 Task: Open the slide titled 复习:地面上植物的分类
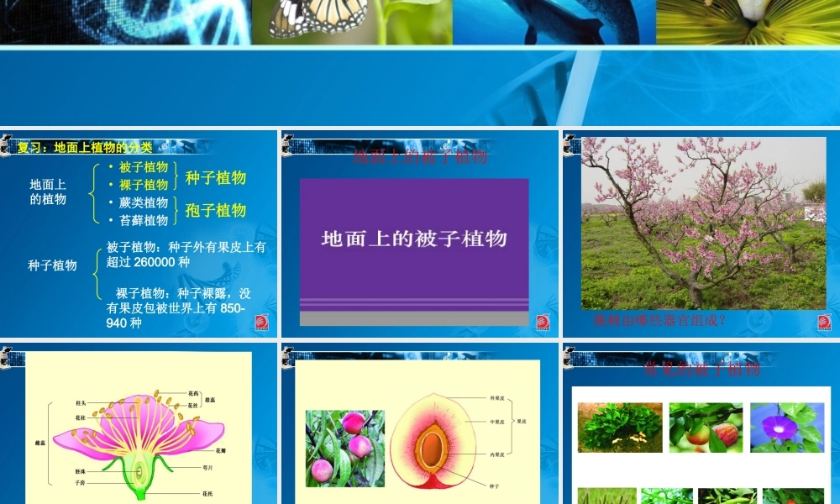pos(139,234)
